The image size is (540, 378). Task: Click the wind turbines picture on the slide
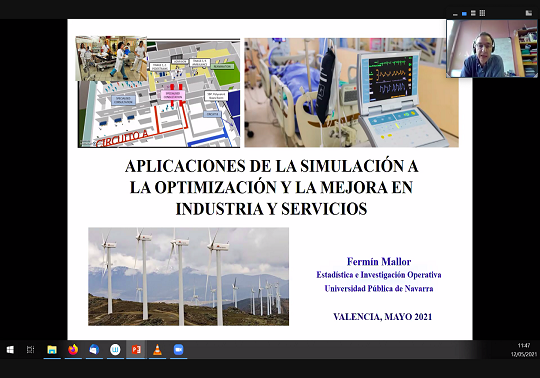tap(188, 276)
